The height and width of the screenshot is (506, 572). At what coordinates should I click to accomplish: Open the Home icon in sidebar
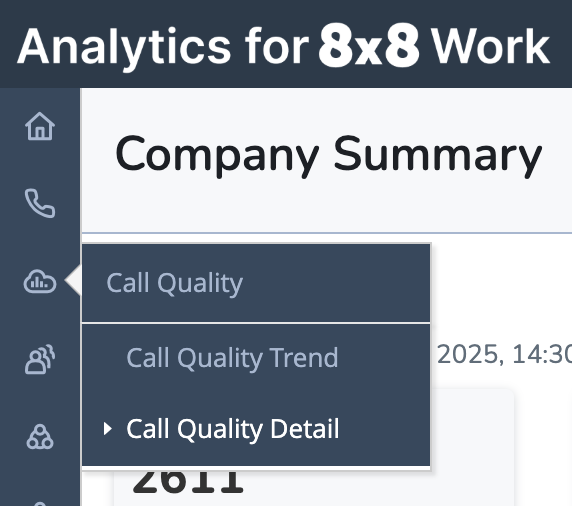[x=40, y=126]
